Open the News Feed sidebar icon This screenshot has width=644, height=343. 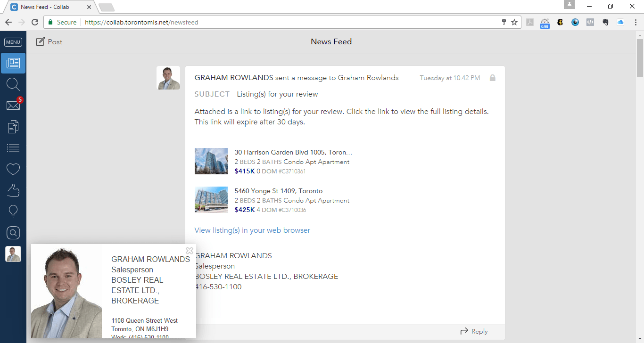click(13, 63)
